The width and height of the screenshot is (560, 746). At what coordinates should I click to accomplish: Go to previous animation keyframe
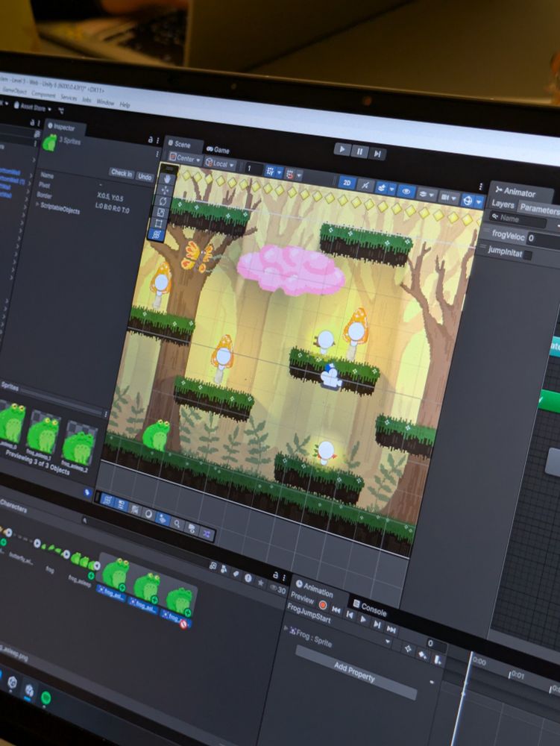pyautogui.click(x=350, y=614)
